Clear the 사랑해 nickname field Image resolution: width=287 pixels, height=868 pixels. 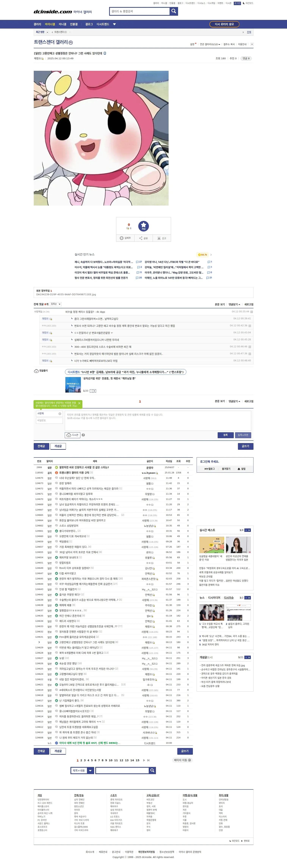tap(60, 414)
